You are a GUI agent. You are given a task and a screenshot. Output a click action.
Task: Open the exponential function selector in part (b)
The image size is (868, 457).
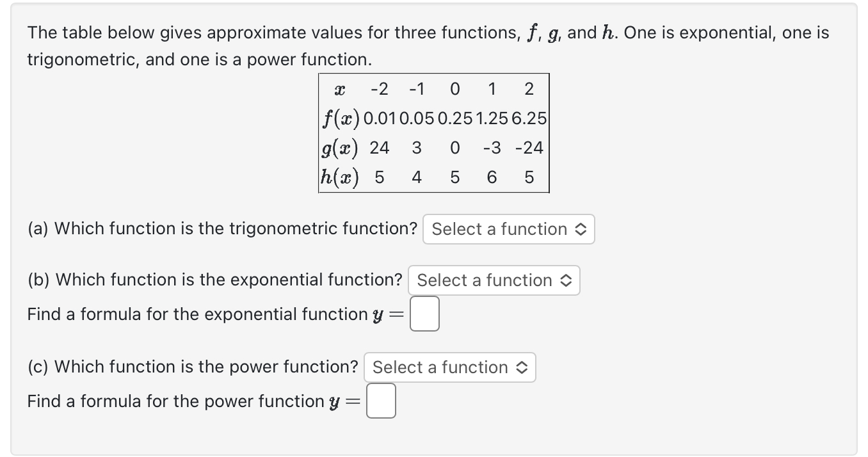point(494,280)
